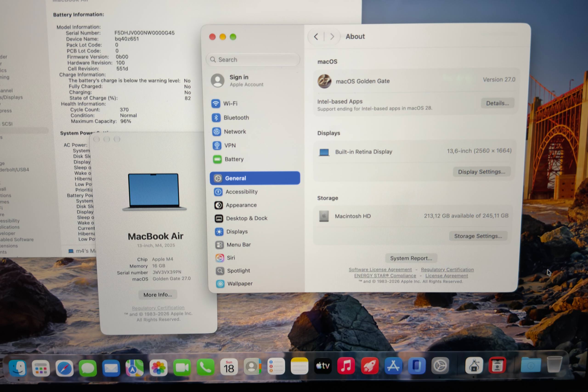Screen dimensions: 588x392
Task: Go forward in System Settings
Action: (332, 37)
